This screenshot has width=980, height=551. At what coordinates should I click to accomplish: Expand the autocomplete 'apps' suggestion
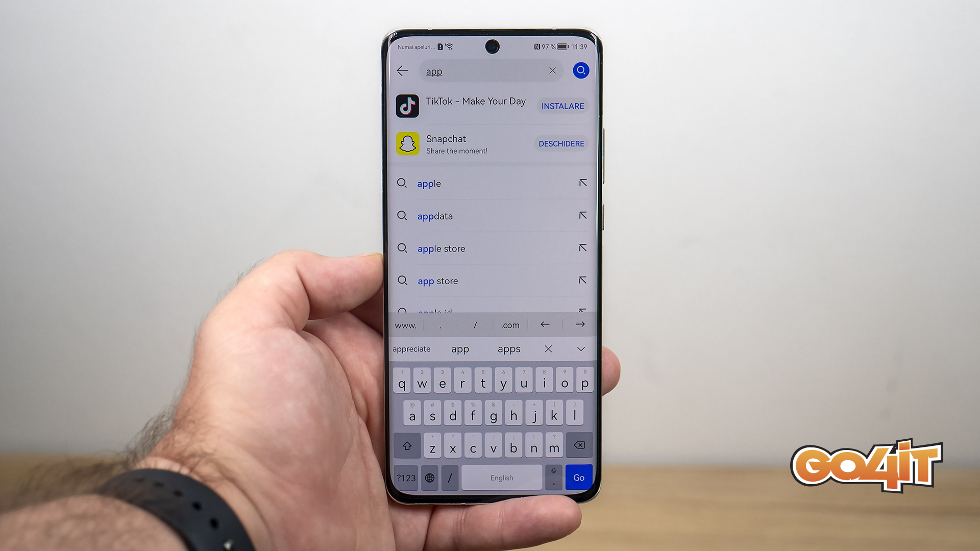(509, 348)
